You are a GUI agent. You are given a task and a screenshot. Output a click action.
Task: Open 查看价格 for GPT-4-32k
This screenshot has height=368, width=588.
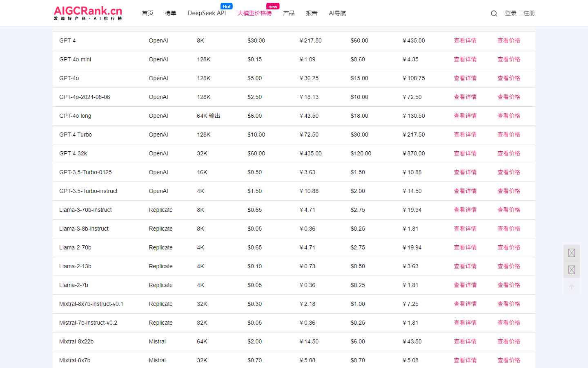[x=509, y=153]
